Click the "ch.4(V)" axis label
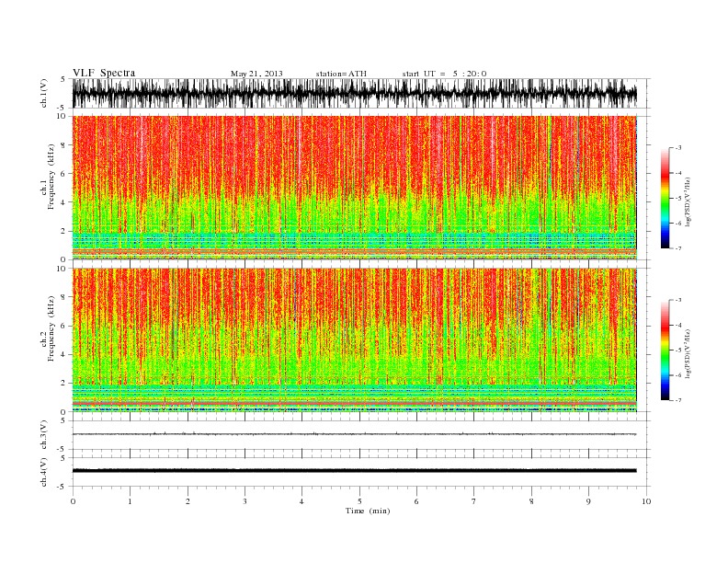This screenshot has width=728, height=563. 44,472
